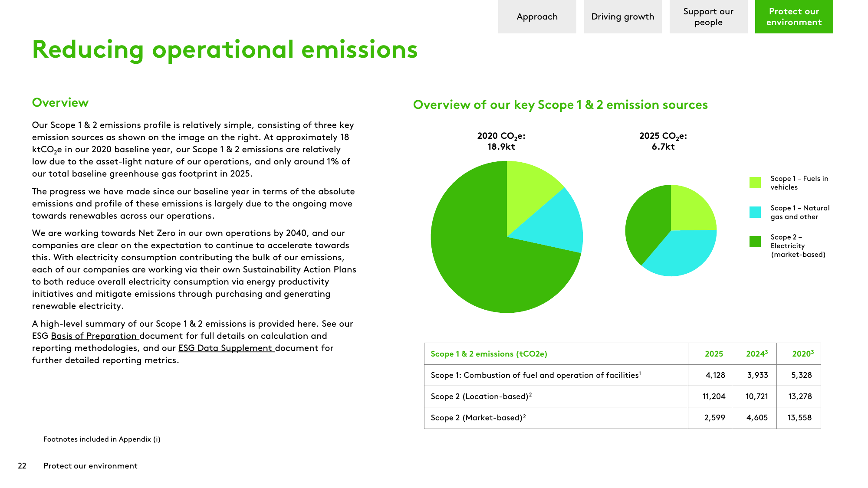Select the Protect our environment tab
Viewport: 868px width, 488px height.
(794, 16)
